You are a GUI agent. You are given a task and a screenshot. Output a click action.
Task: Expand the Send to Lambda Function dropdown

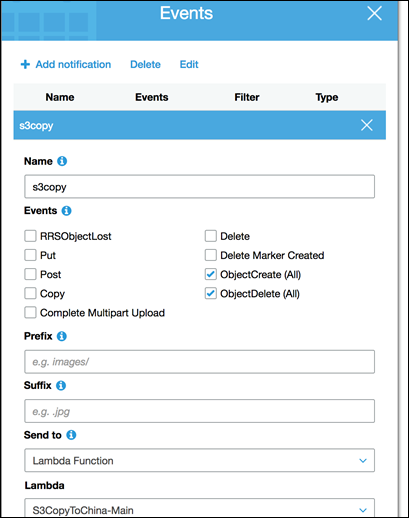click(199, 460)
